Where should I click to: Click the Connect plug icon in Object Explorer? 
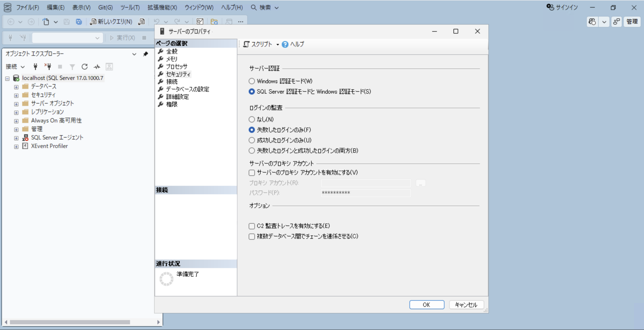35,67
